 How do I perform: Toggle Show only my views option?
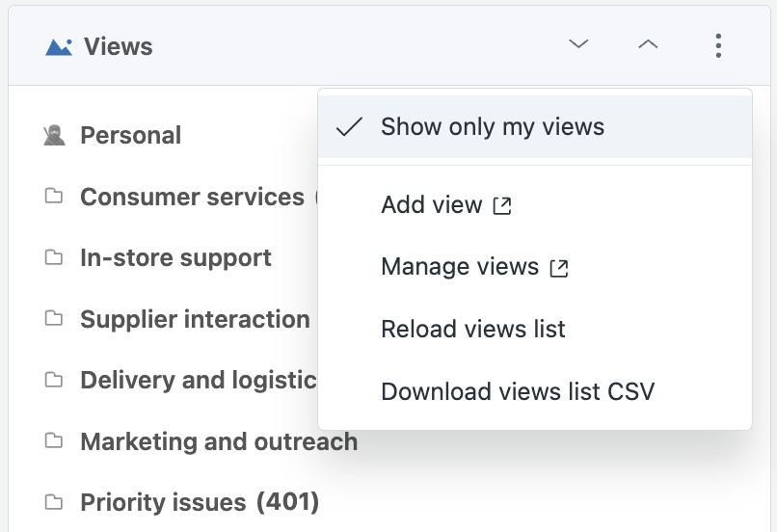pyautogui.click(x=535, y=127)
